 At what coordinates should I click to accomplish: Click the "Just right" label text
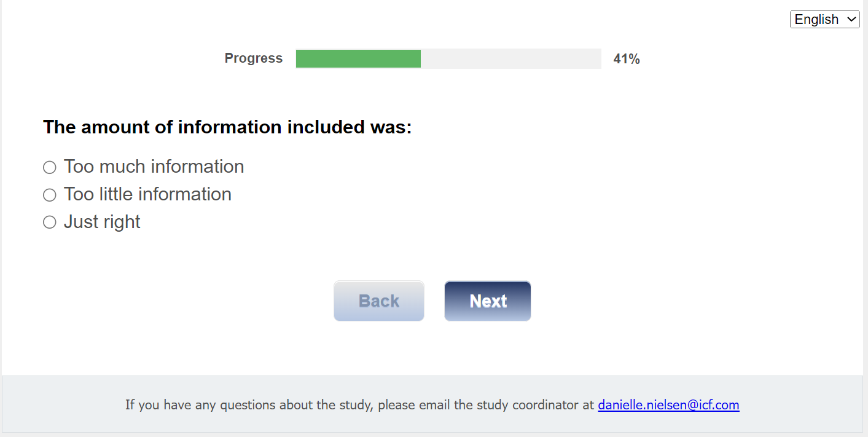[x=102, y=222]
